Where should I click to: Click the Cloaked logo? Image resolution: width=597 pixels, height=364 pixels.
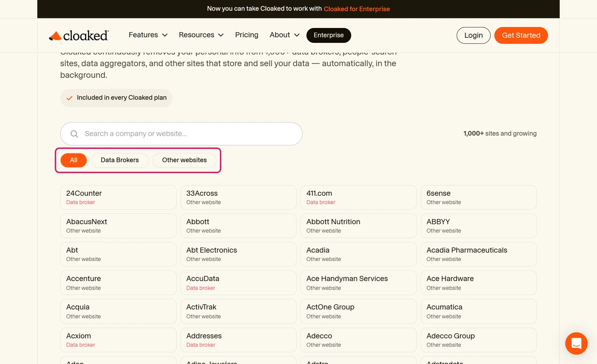79,35
